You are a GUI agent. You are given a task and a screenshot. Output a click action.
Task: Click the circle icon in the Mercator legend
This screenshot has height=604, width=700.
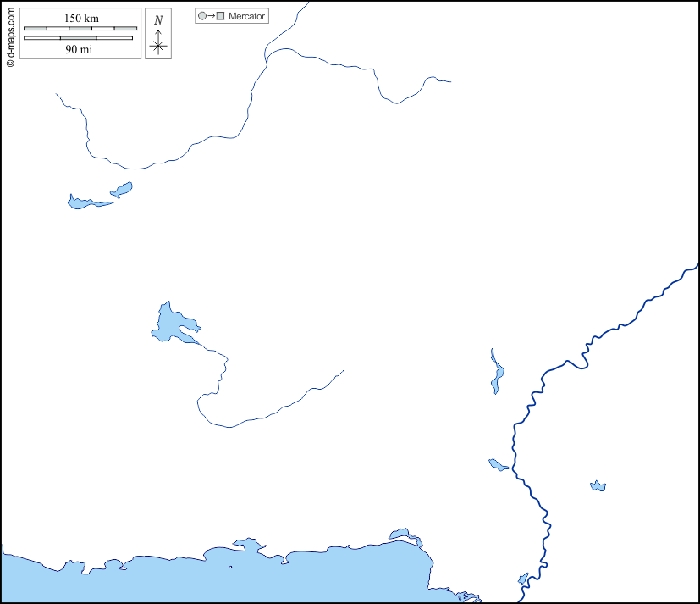(x=201, y=16)
